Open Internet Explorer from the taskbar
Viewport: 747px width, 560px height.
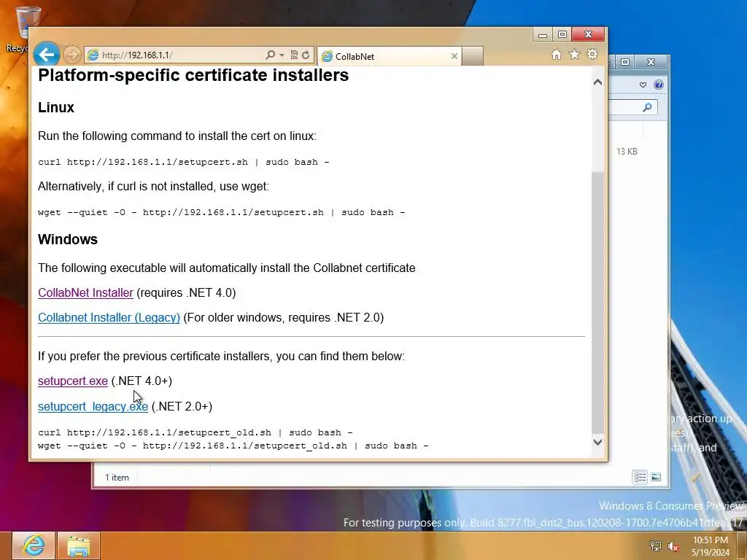[34, 545]
